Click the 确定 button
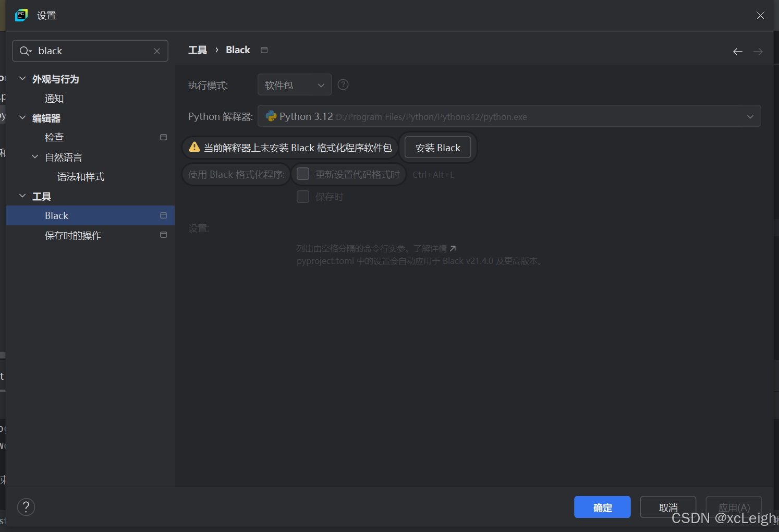Image resolution: width=779 pixels, height=532 pixels. point(602,507)
